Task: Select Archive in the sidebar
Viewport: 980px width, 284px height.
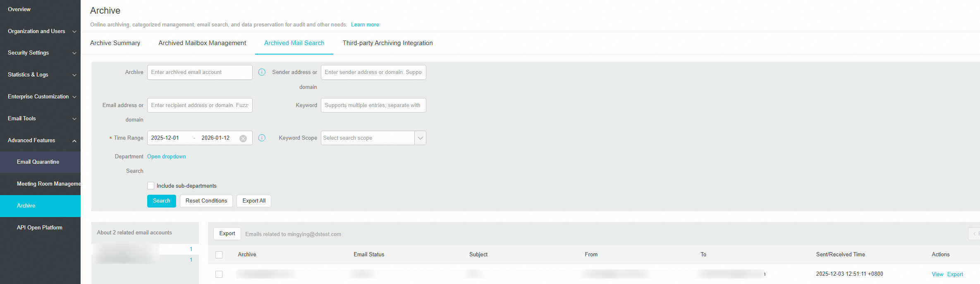Action: (x=41, y=206)
